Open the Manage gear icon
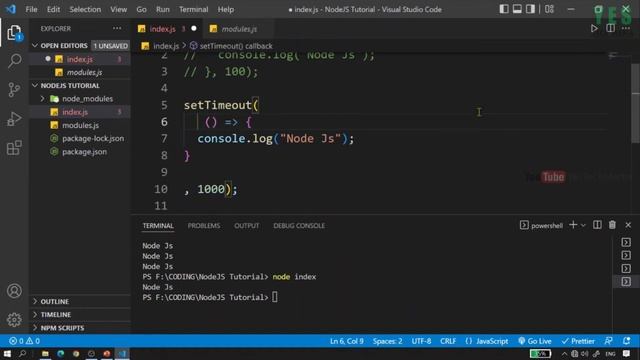The width and height of the screenshot is (640, 360). (x=14, y=320)
